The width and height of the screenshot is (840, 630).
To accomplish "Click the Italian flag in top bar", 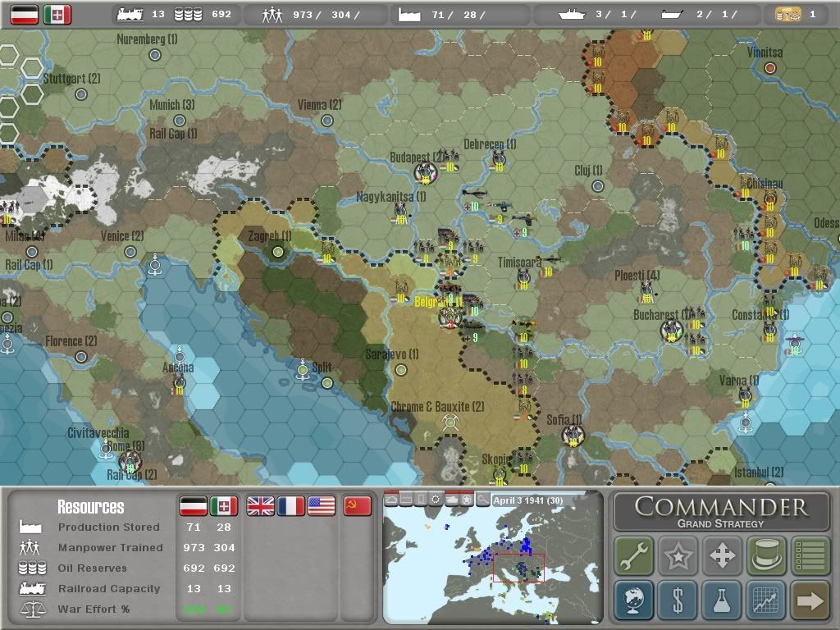I will (x=57, y=15).
